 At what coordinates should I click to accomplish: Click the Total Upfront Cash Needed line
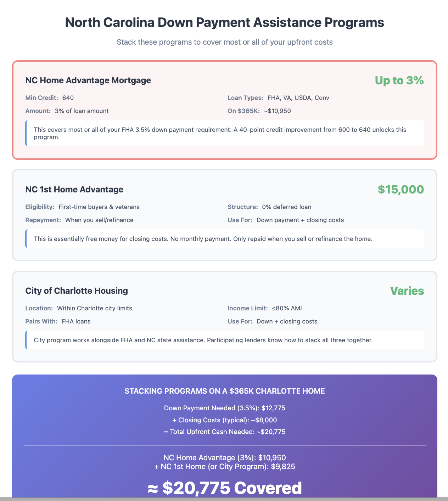pos(225,432)
